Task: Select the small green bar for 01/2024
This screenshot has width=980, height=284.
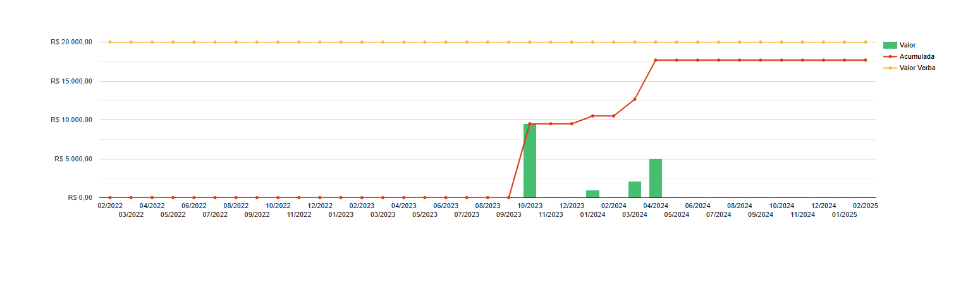Action: [x=592, y=194]
